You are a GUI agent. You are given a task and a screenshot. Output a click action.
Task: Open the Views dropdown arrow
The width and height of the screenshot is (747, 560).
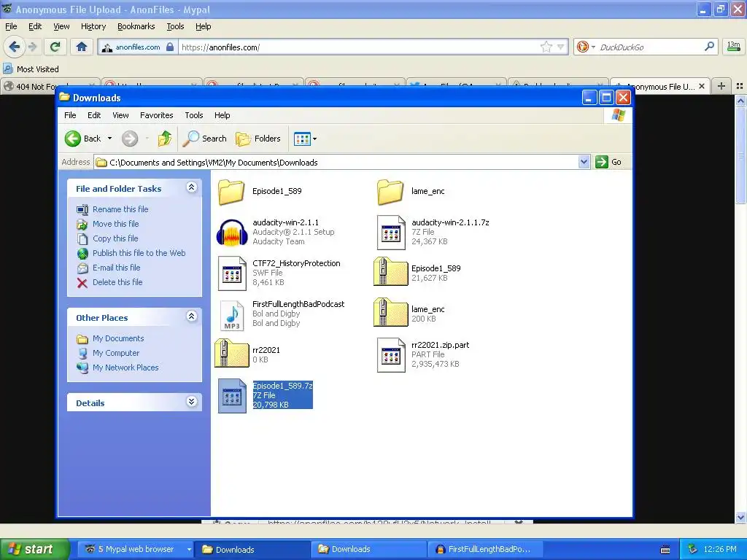pos(314,139)
